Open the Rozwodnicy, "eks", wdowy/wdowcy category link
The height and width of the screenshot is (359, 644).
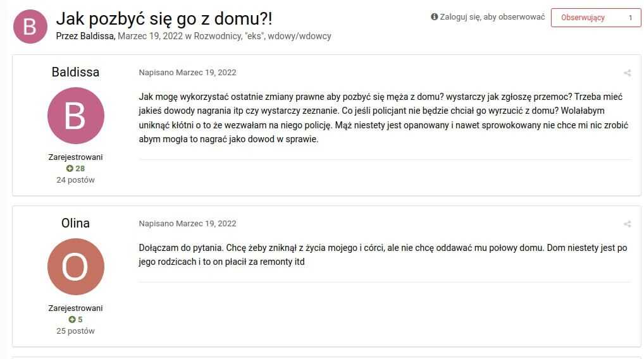pos(263,36)
